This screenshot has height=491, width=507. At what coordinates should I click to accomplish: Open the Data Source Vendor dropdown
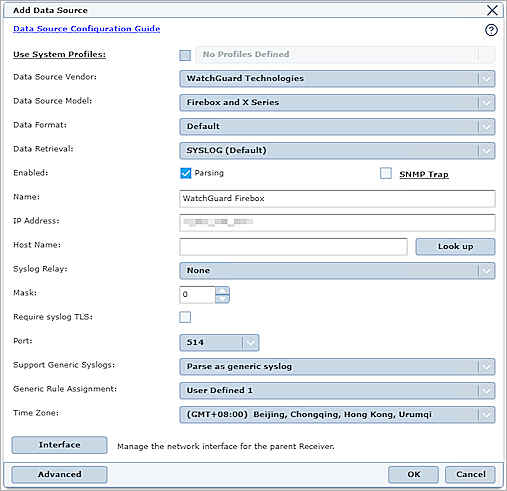click(337, 79)
